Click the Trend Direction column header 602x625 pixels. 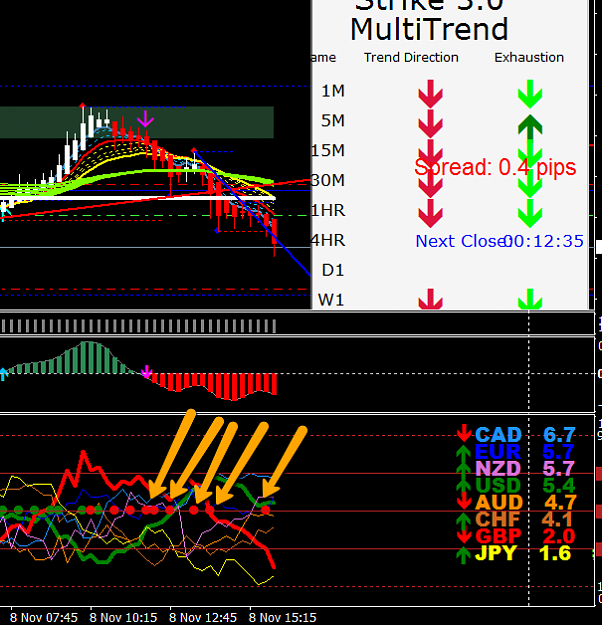coord(411,57)
